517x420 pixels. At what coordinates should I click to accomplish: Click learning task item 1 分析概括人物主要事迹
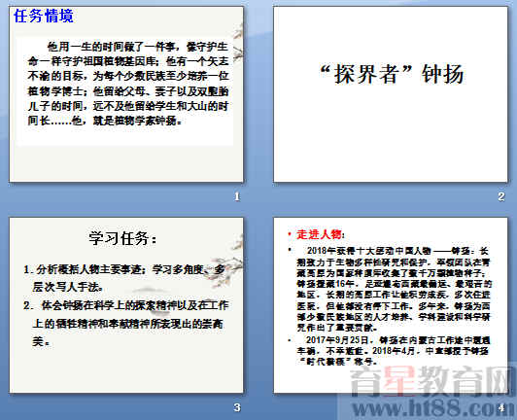tap(124, 278)
